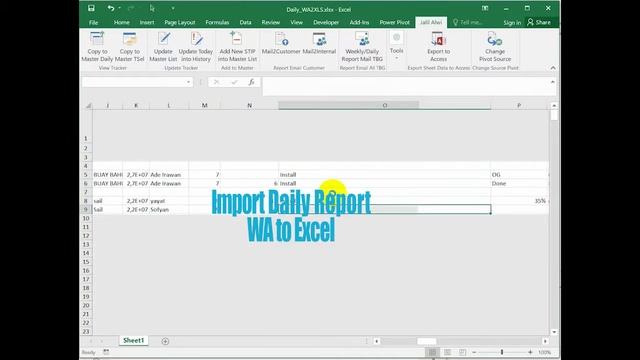Click Ribbon Display Options icon
This screenshot has height=360, width=640.
pos(485,8)
